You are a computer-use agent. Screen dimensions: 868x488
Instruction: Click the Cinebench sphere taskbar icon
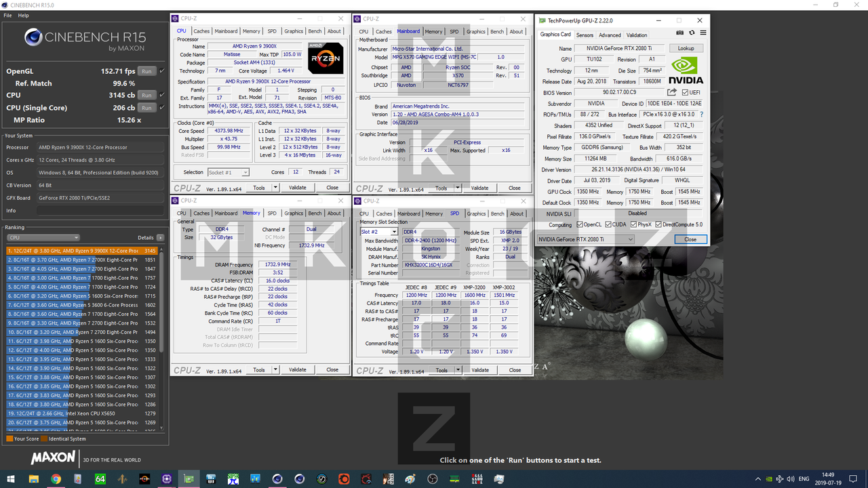coord(277,479)
